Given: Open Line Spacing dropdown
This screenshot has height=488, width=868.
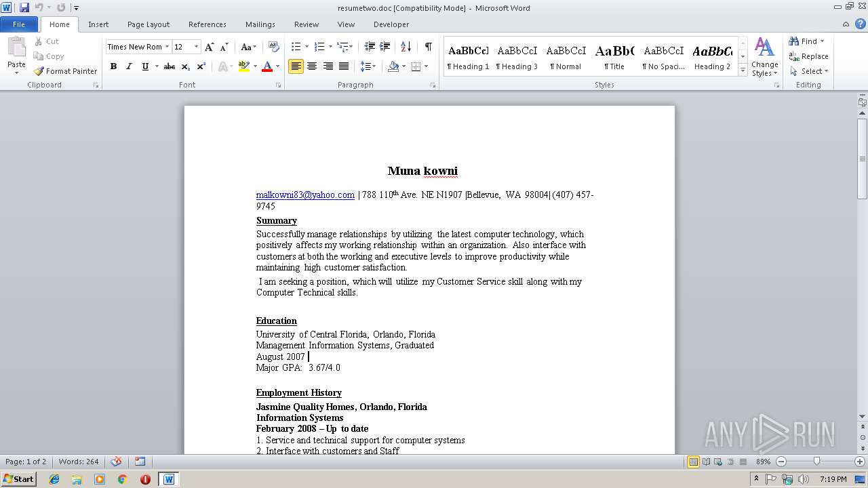Looking at the screenshot, I should pos(368,66).
